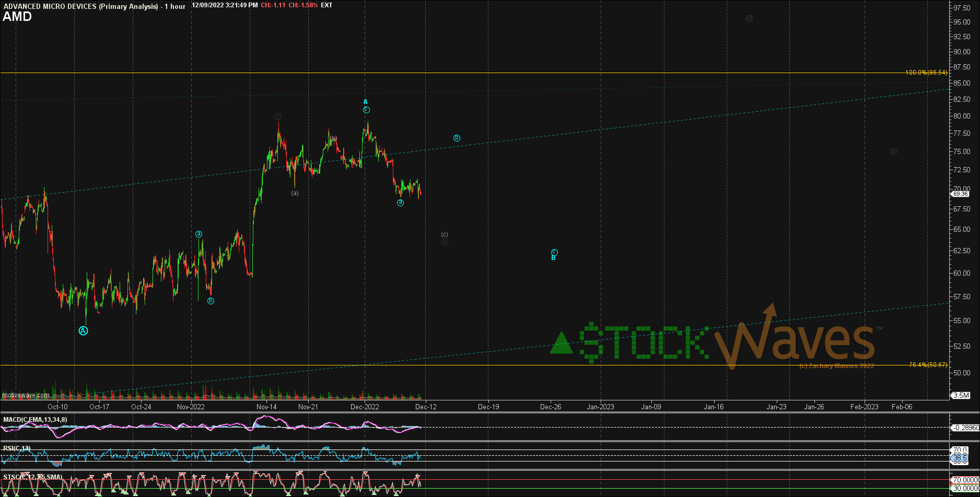Viewport: 980px width, 497px height.
Task: Click the Oct-17 date on time axis
Action: coord(99,407)
